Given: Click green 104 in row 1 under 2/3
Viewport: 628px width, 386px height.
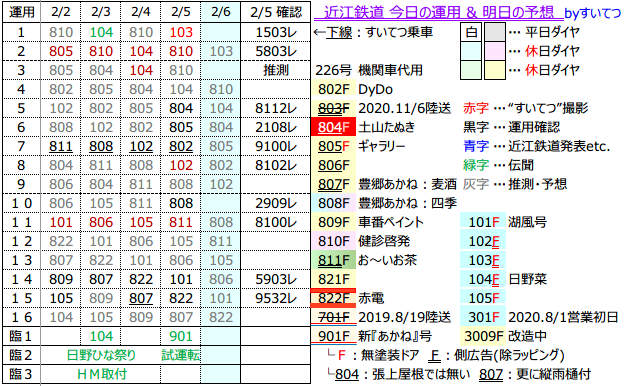Looking at the screenshot, I should (x=101, y=32).
